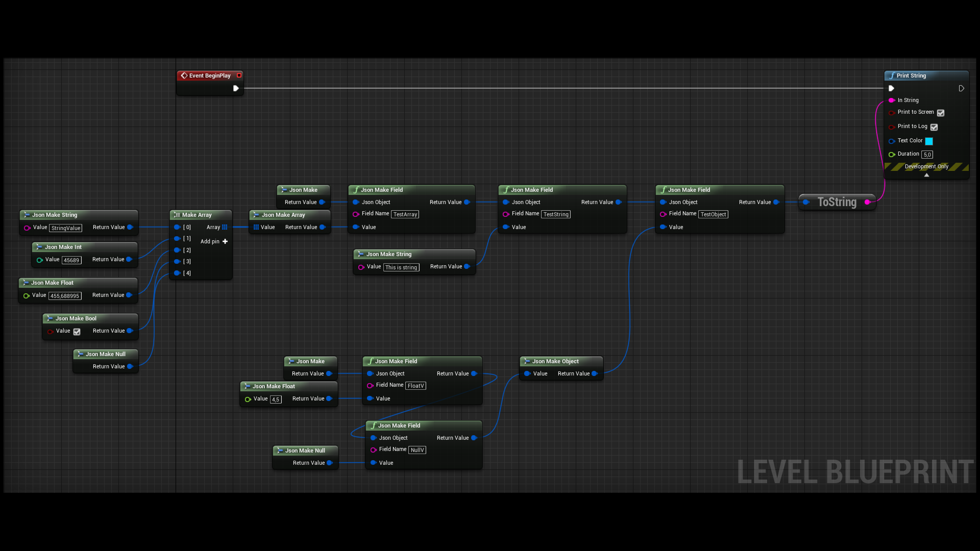Image resolution: width=980 pixels, height=551 pixels.
Task: Click the FloatV field name input
Action: 415,386
